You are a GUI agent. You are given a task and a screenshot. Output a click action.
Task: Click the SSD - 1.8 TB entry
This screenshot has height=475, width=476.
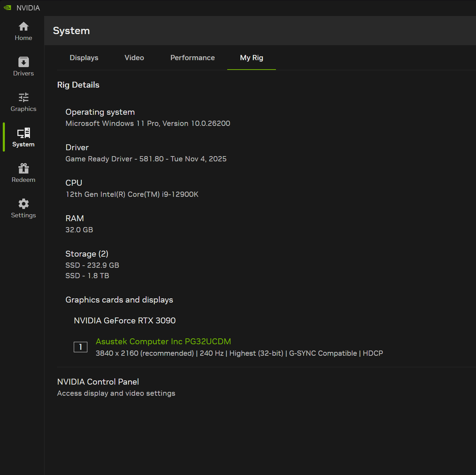tap(87, 276)
